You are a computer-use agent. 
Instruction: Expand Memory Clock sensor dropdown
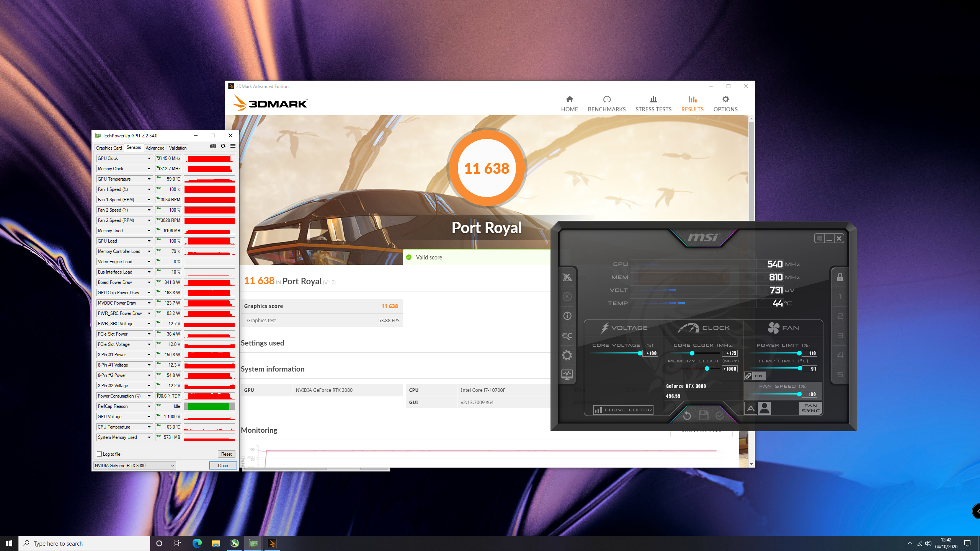(149, 169)
